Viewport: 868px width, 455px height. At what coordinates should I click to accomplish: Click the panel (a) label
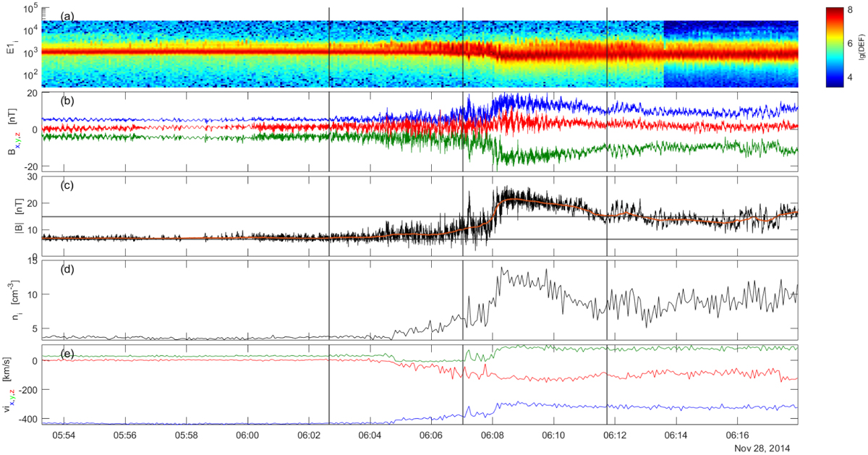click(x=65, y=16)
